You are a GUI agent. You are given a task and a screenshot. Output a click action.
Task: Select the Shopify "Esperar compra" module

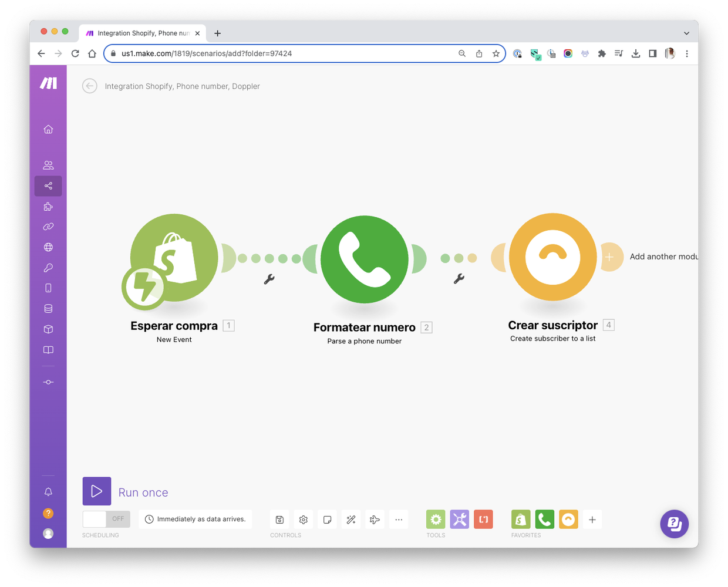tap(174, 257)
